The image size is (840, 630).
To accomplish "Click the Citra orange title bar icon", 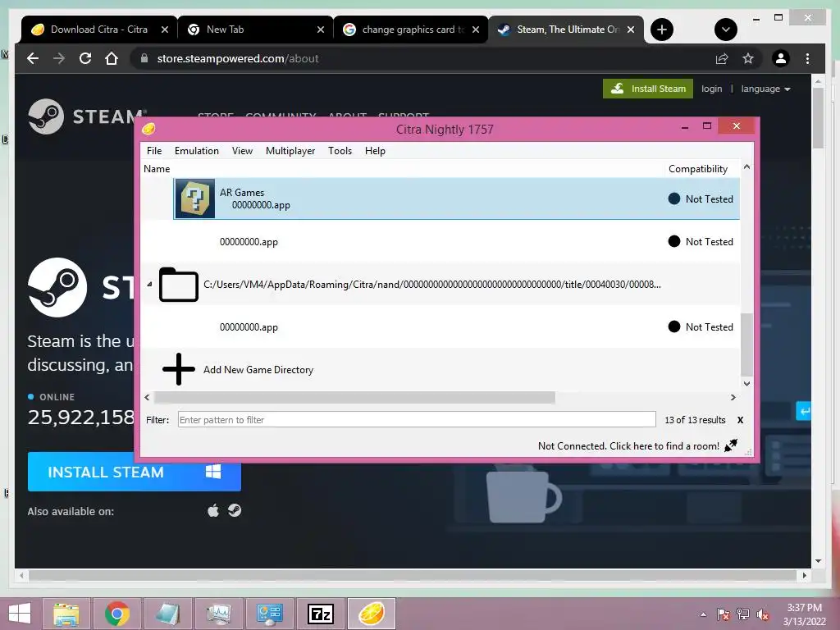I will point(148,129).
